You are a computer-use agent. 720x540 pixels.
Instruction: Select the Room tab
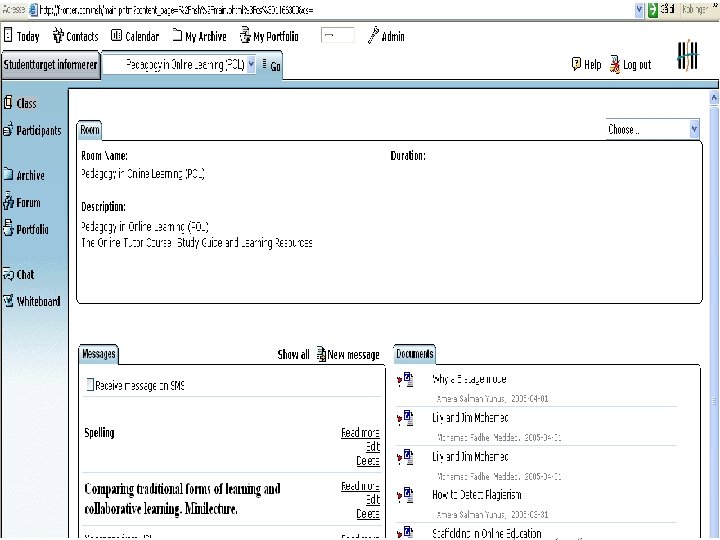(90, 130)
